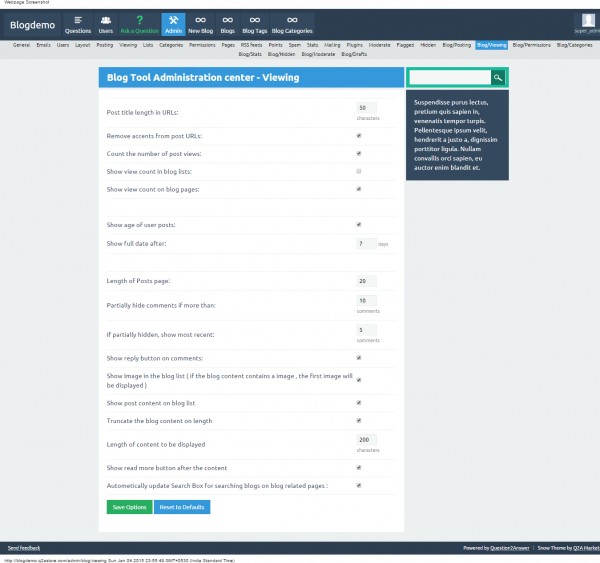
Task: Toggle Show age of user posts
Action: [x=359, y=225]
